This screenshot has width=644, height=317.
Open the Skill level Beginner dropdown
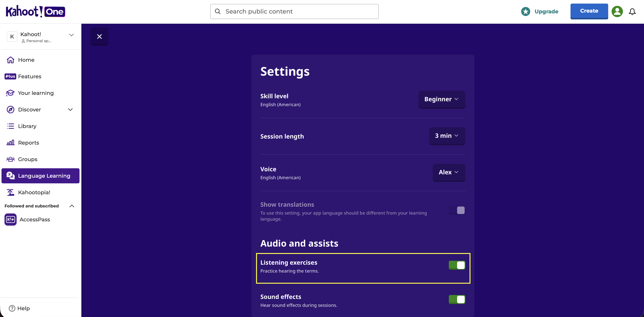441,99
